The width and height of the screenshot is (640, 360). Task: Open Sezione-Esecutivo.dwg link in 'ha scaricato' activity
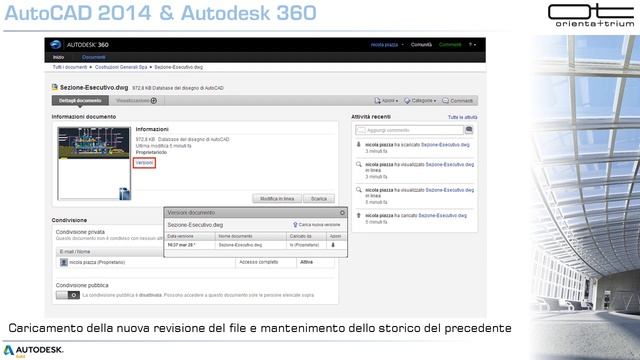(x=445, y=144)
